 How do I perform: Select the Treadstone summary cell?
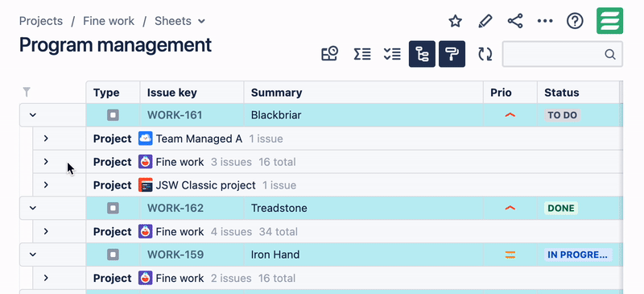[364, 208]
